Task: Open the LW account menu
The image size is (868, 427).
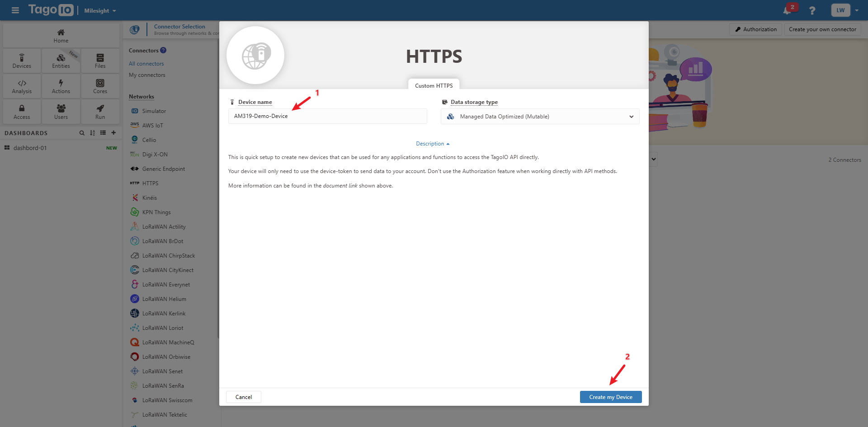Action: tap(840, 10)
